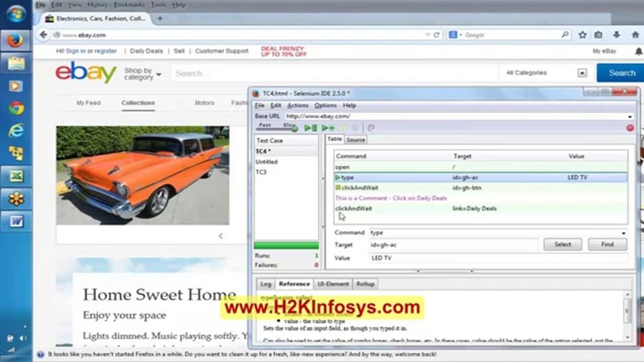Screen dimensions: 644x362
Task: Open Selenium IDE Edit menu
Action: point(276,106)
